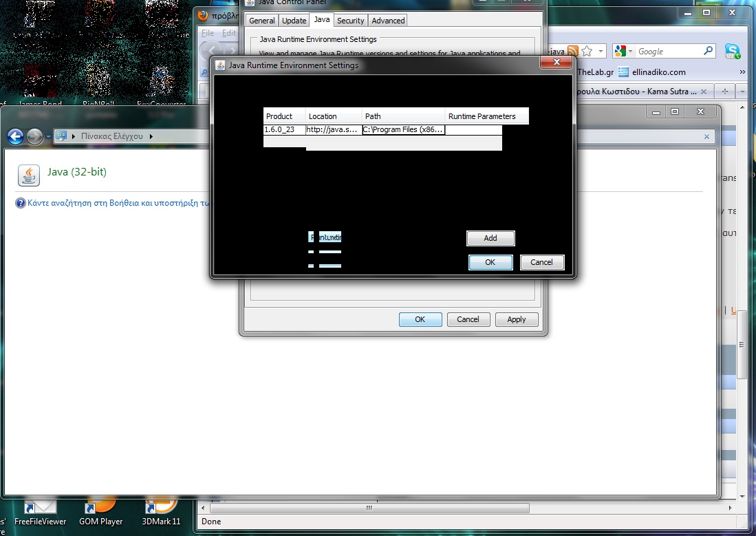Click the Product column header
Screen dimensions: 756x536
[x=285, y=116]
